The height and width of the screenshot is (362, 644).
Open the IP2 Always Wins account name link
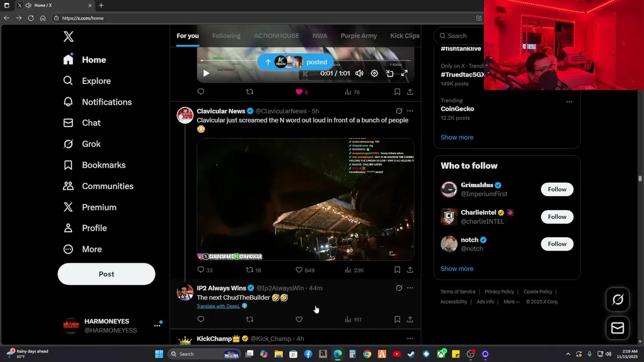pos(221,288)
